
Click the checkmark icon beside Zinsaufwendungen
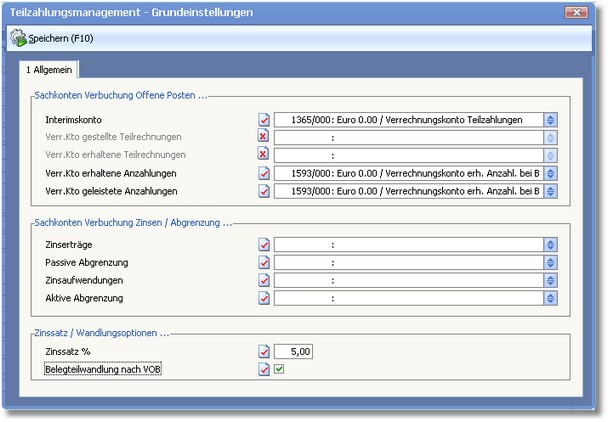[x=264, y=280]
